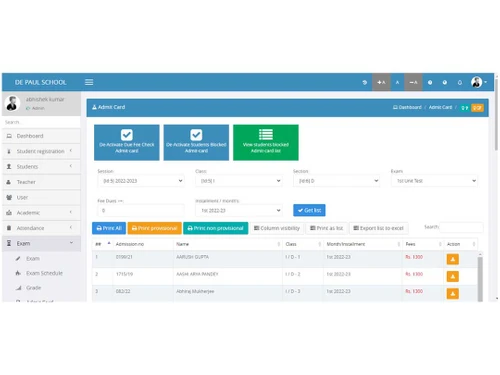Viewport: 500px width, 375px height.
Task: Click orange action icon for AARUSH GUPTA
Action: [453, 259]
